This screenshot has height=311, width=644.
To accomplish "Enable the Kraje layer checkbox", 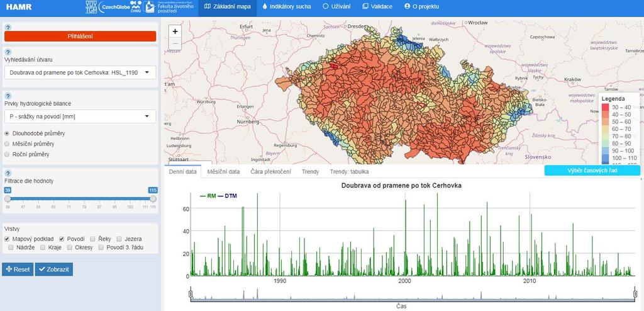I will [43, 247].
